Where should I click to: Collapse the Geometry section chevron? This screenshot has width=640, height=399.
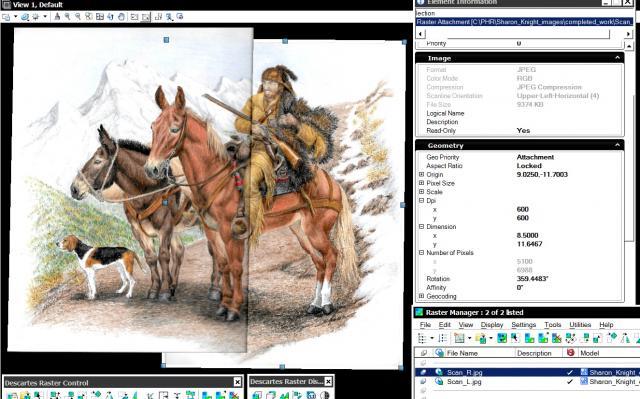pos(617,145)
